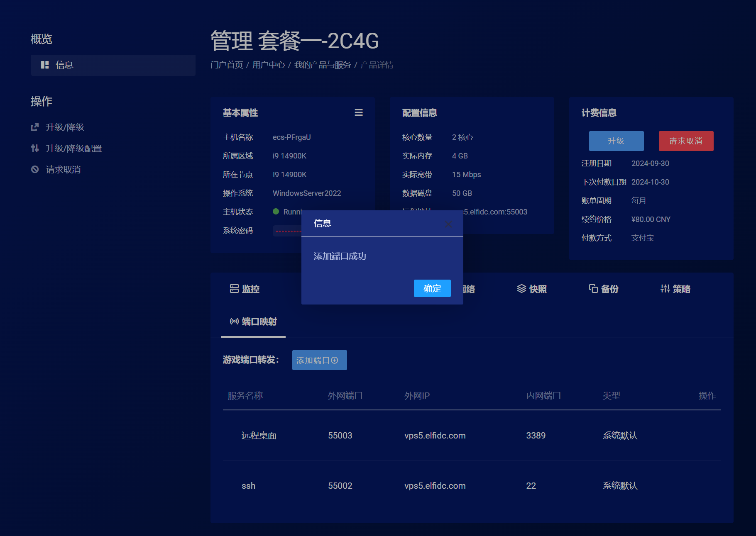This screenshot has height=536, width=756.
Task: Click the 内网端口 column header
Action: 543,396
